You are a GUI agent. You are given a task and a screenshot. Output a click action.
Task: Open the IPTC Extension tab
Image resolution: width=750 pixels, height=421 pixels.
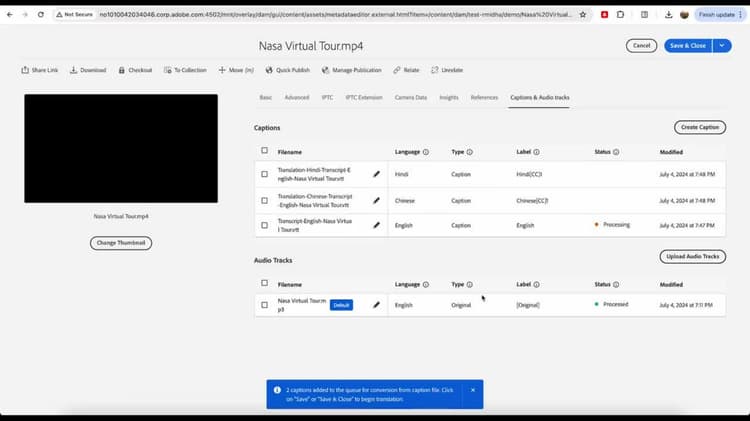[x=364, y=98]
